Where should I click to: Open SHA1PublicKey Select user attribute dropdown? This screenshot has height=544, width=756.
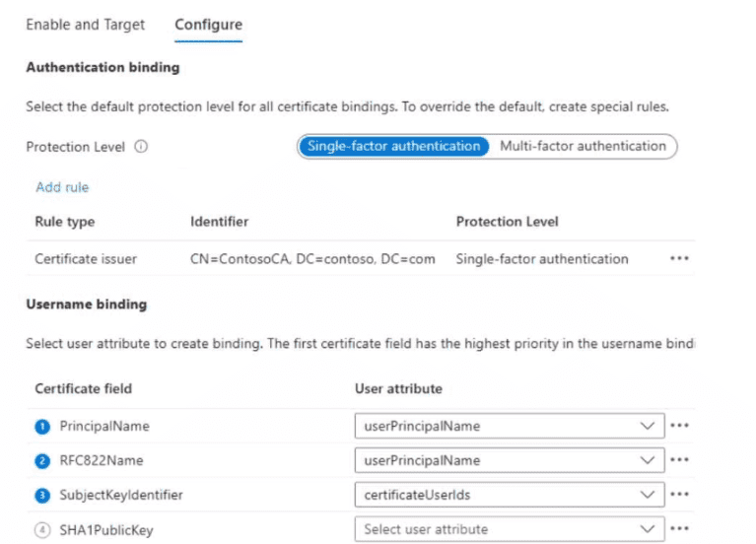point(510,529)
